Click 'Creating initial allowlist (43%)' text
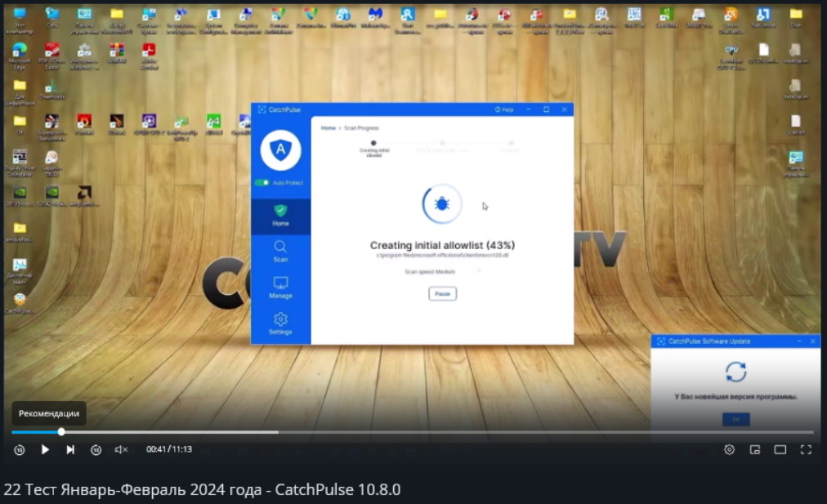 442,245
